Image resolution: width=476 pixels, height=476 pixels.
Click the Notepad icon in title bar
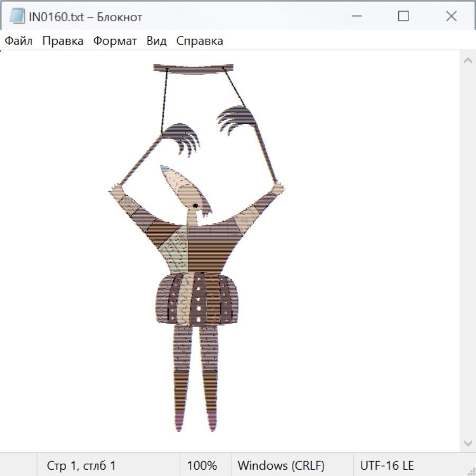pos(16,16)
